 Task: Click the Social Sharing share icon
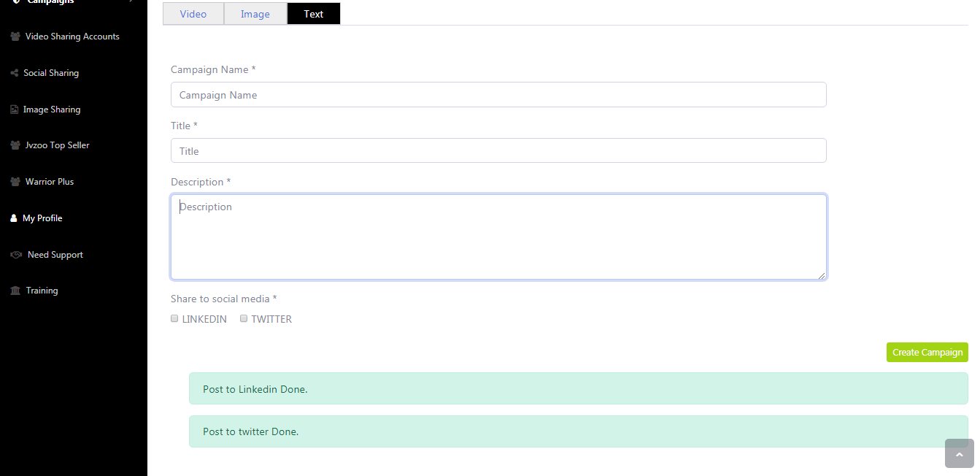click(15, 73)
